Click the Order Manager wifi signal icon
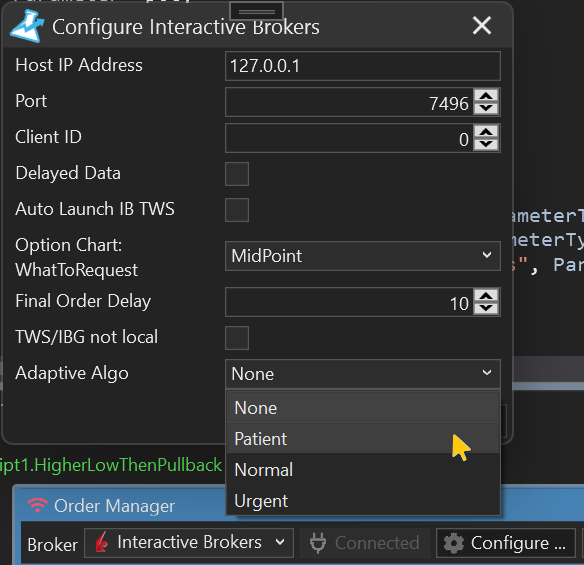This screenshot has width=584, height=565. 38,505
